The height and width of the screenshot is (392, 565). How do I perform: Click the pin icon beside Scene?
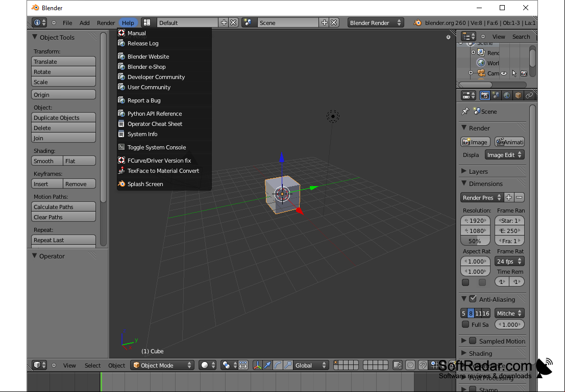465,111
